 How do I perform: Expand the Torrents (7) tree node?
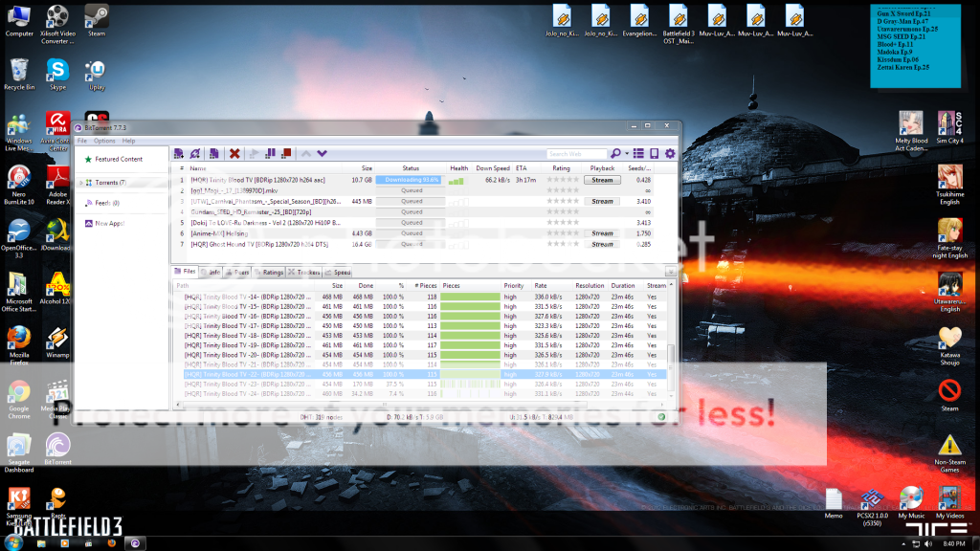tap(82, 182)
